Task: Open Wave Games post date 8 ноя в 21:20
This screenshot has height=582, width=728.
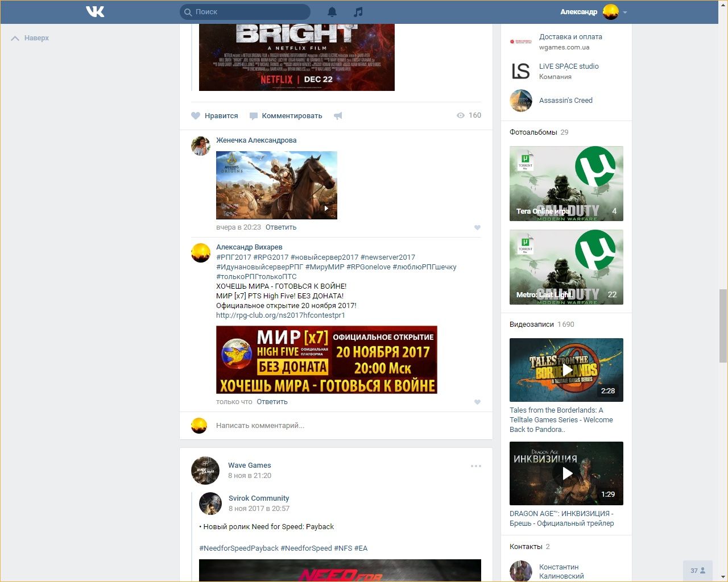Action: (x=250, y=476)
